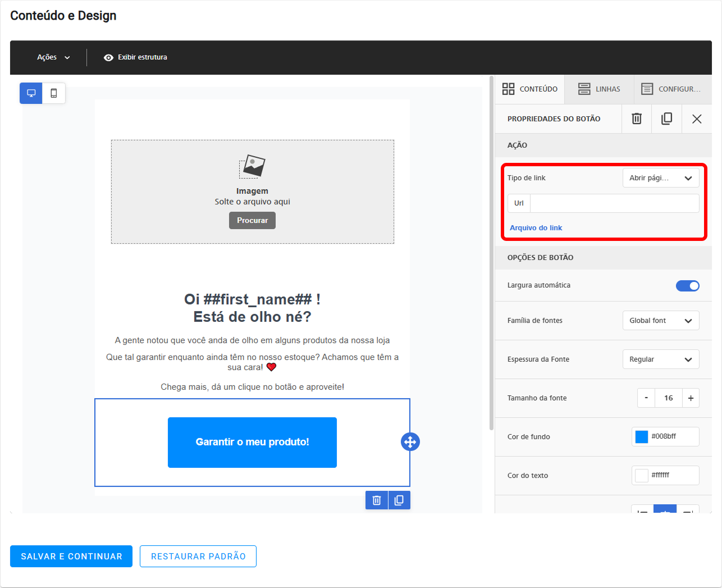The width and height of the screenshot is (722, 588).
Task: Toggle Largura automática switch
Action: click(x=688, y=286)
